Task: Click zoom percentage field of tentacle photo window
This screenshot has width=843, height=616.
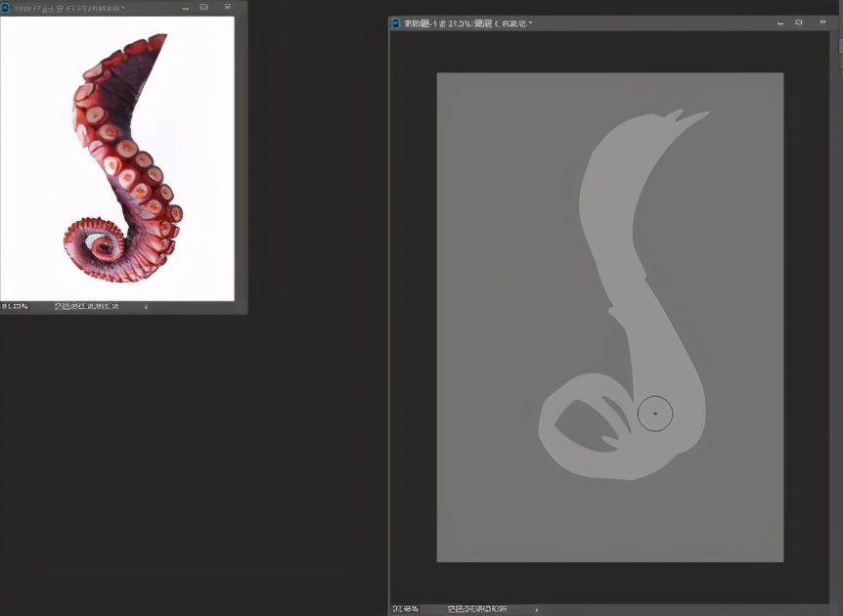Action: 14,307
